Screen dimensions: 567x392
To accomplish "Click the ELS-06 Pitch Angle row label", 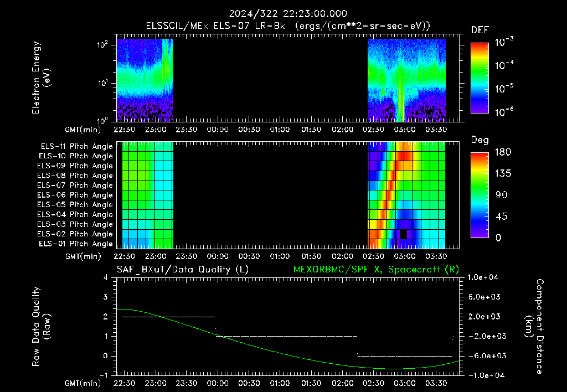I will [x=75, y=195].
